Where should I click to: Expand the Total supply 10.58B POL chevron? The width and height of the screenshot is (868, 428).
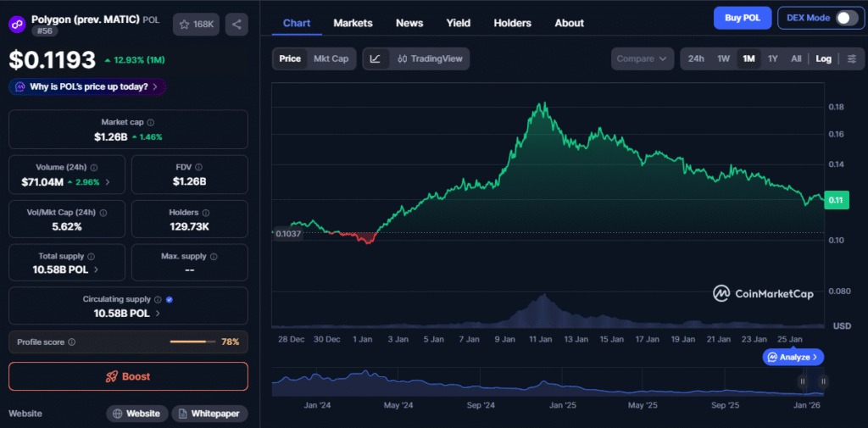(x=96, y=270)
